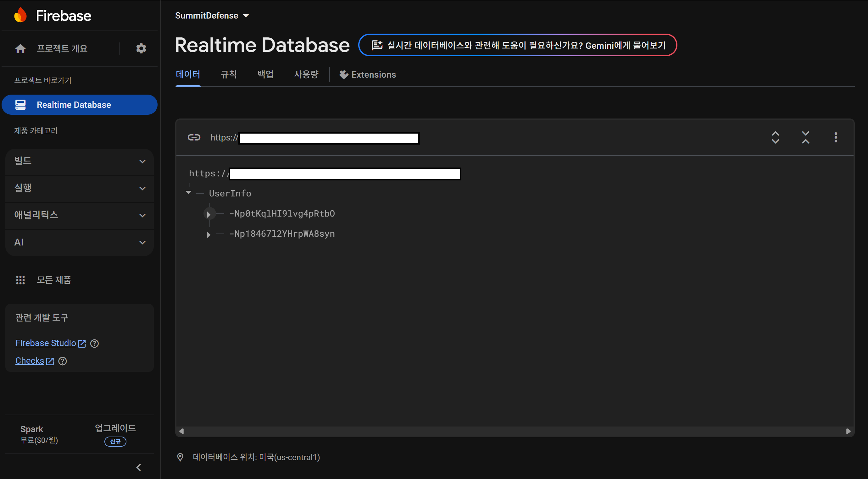Collapse the sidebar with left chevron

click(x=138, y=467)
